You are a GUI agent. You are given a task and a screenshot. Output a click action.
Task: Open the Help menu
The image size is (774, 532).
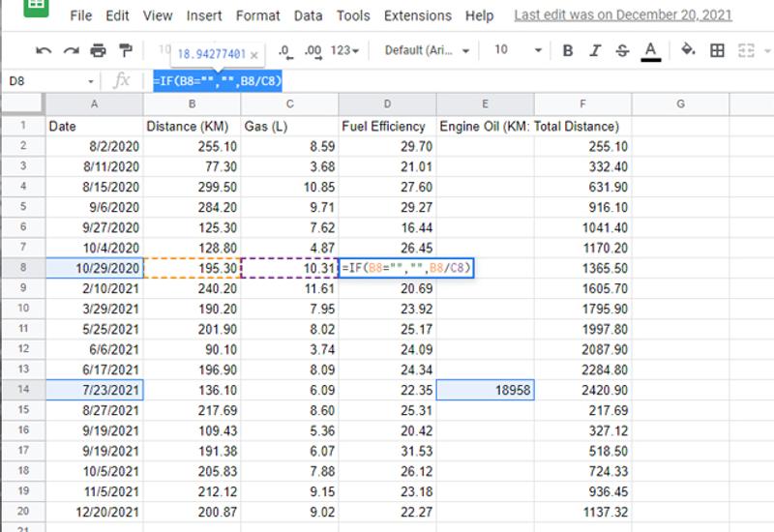pyautogui.click(x=479, y=15)
